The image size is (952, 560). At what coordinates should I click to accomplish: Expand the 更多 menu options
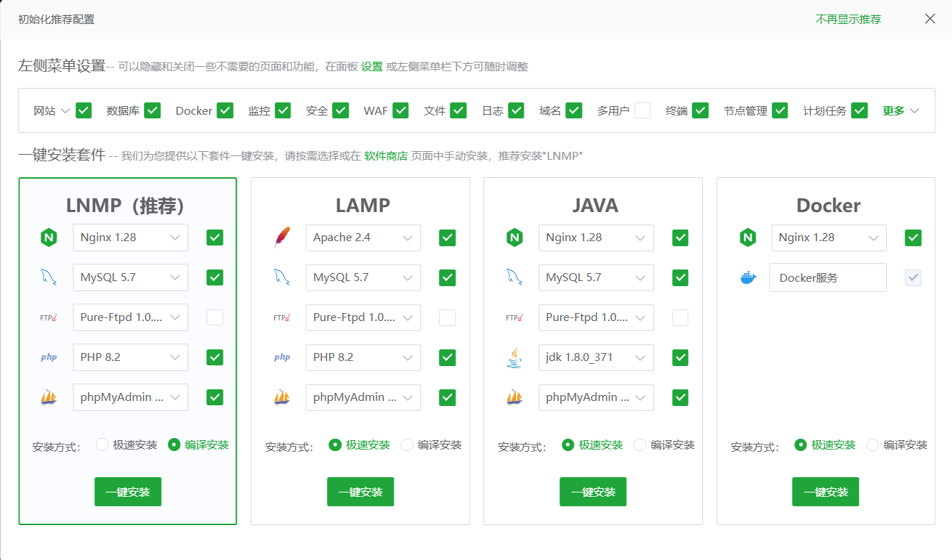(901, 111)
